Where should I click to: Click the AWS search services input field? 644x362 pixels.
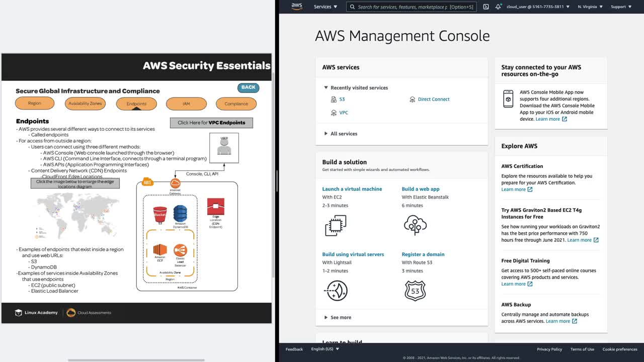pyautogui.click(x=412, y=7)
